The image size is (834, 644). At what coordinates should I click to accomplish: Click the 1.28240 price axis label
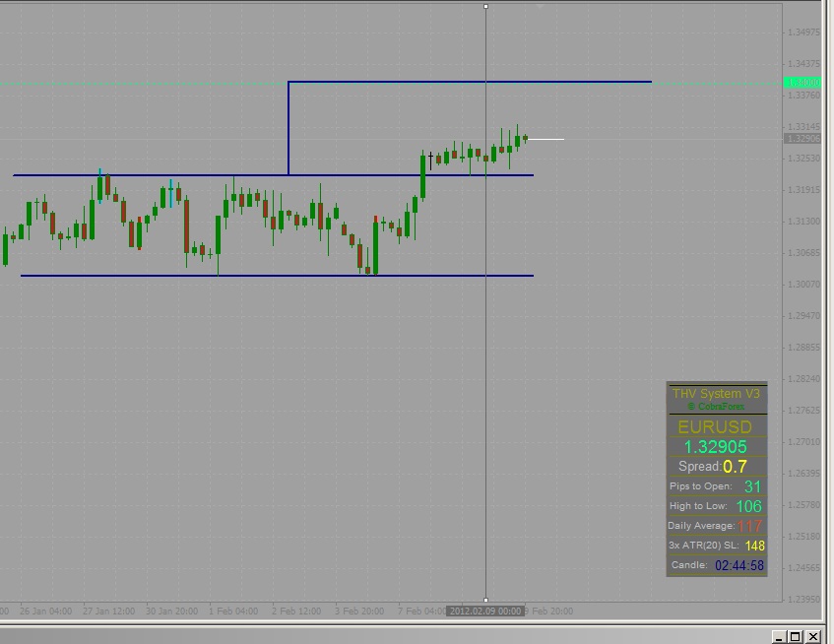[803, 379]
